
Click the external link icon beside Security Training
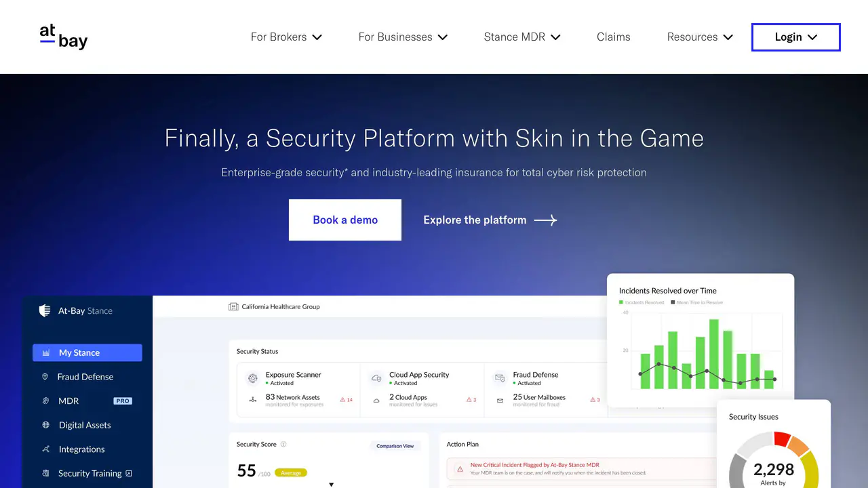click(x=129, y=473)
